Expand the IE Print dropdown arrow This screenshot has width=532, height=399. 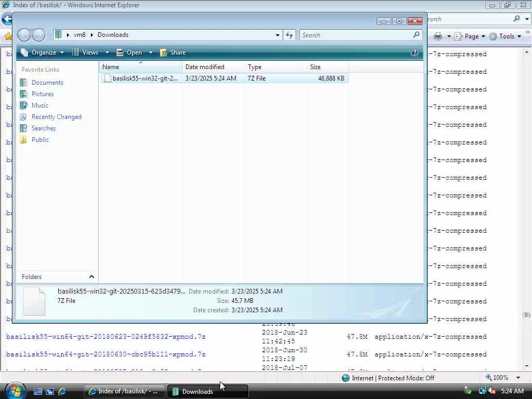pyautogui.click(x=449, y=36)
